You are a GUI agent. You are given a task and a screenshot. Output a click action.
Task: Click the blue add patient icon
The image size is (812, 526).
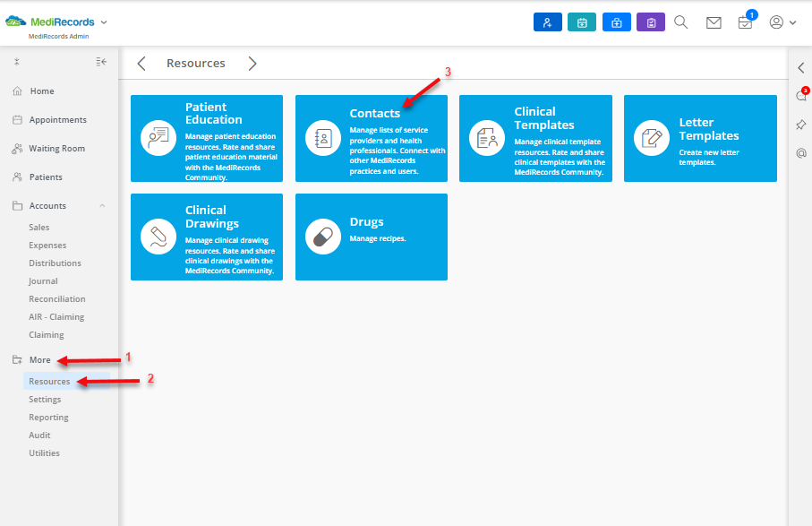coord(547,22)
